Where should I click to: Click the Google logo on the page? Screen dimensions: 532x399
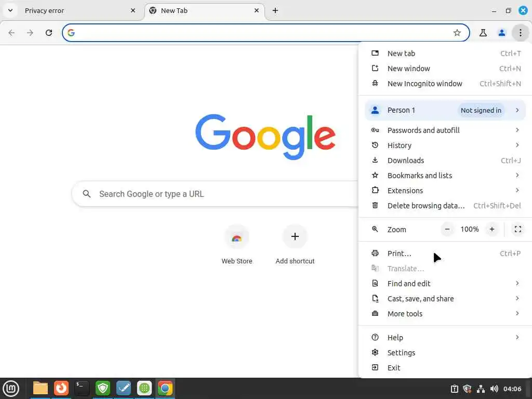coord(265,137)
